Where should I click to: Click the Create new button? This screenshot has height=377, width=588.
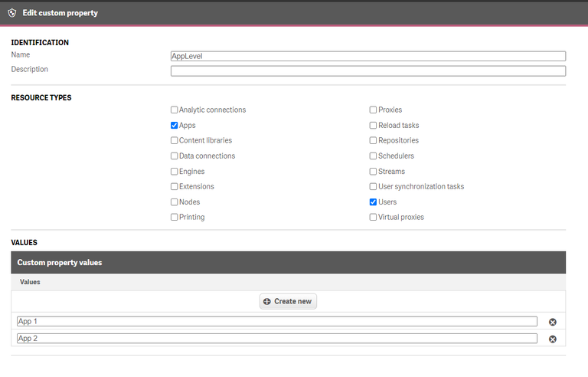pos(288,302)
